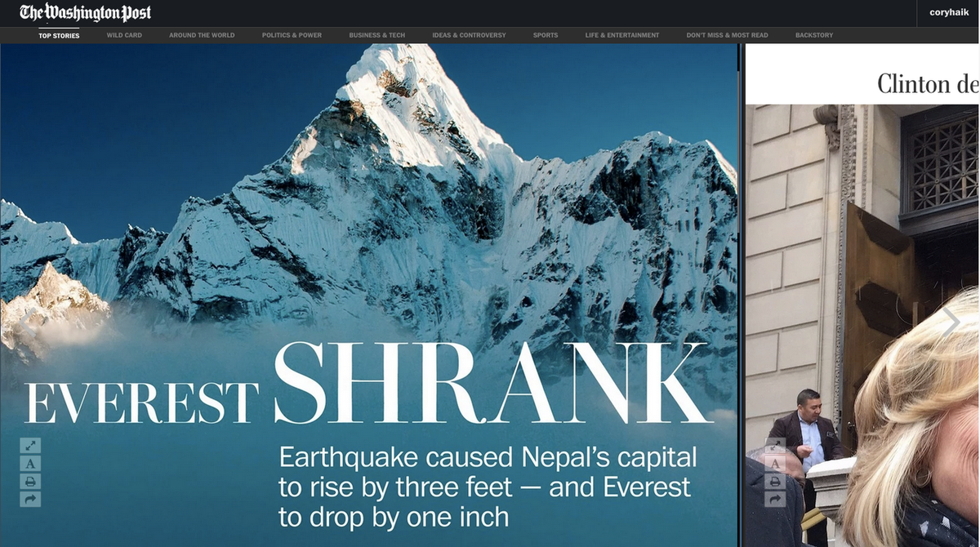Go to the Sports section

click(546, 35)
